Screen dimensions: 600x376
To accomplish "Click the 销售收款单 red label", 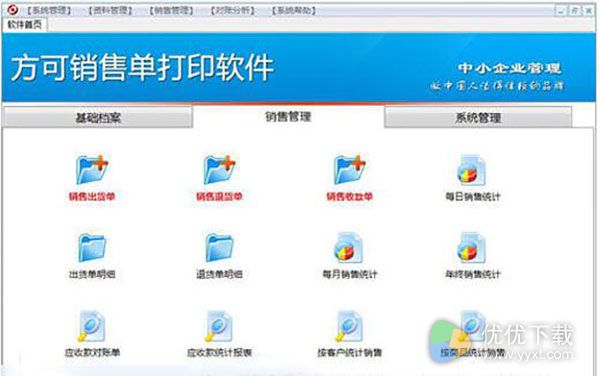I will [x=349, y=197].
